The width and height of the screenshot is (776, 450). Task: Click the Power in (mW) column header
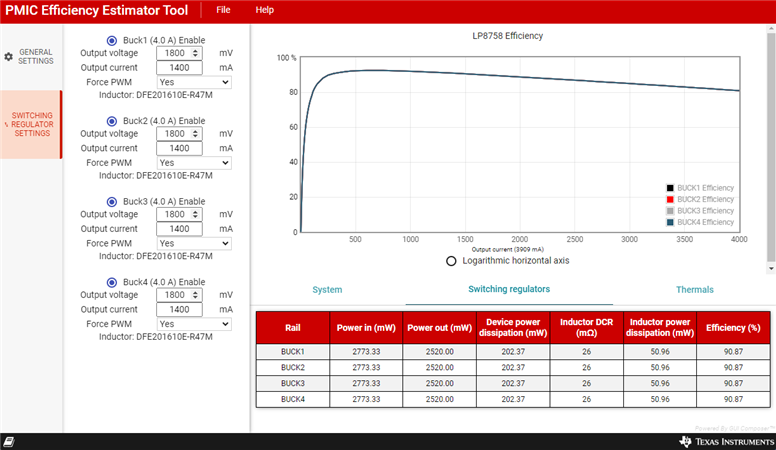point(366,328)
